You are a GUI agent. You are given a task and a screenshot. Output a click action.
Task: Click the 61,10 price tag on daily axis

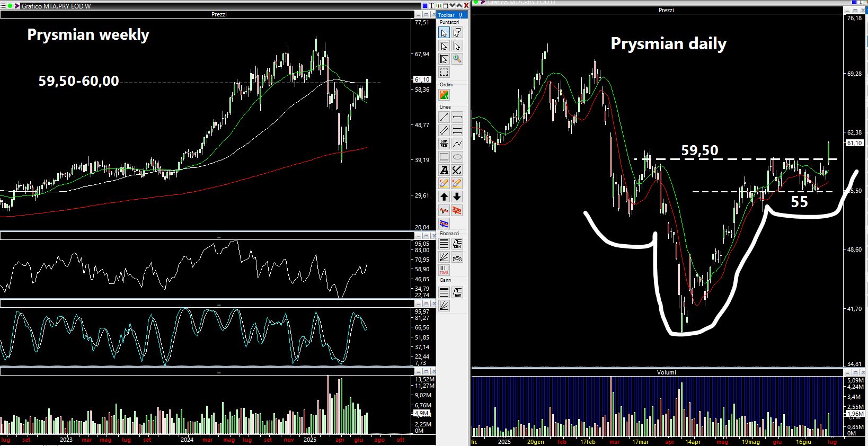(x=854, y=143)
